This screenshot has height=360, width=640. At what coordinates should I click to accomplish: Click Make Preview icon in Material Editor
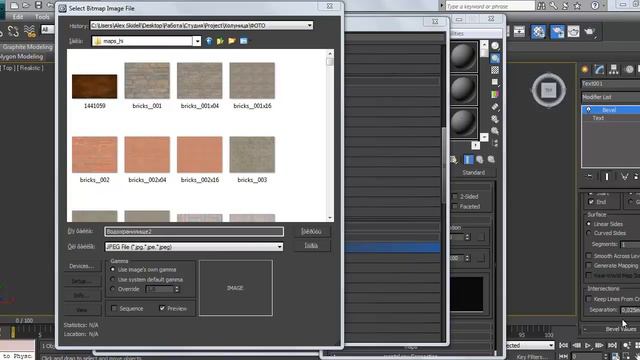[x=495, y=107]
